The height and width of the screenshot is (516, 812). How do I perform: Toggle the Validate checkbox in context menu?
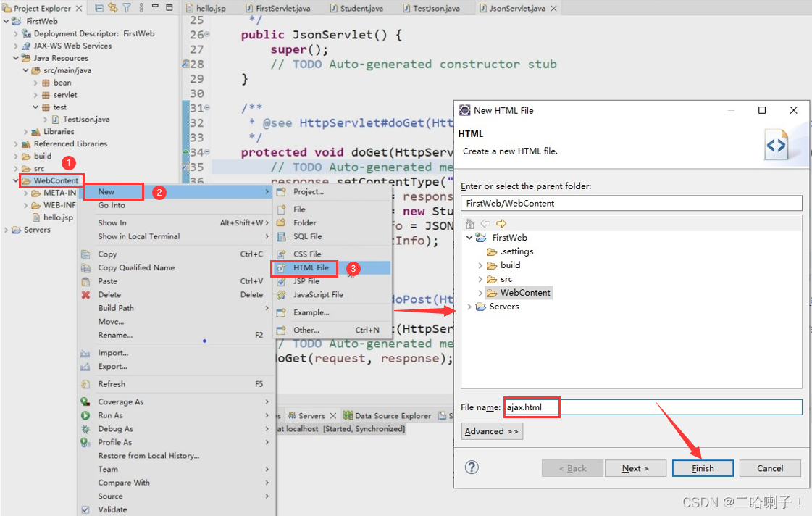tap(85, 509)
